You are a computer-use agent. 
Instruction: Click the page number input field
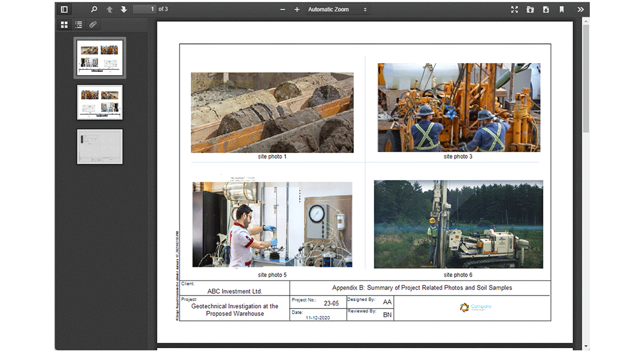144,9
